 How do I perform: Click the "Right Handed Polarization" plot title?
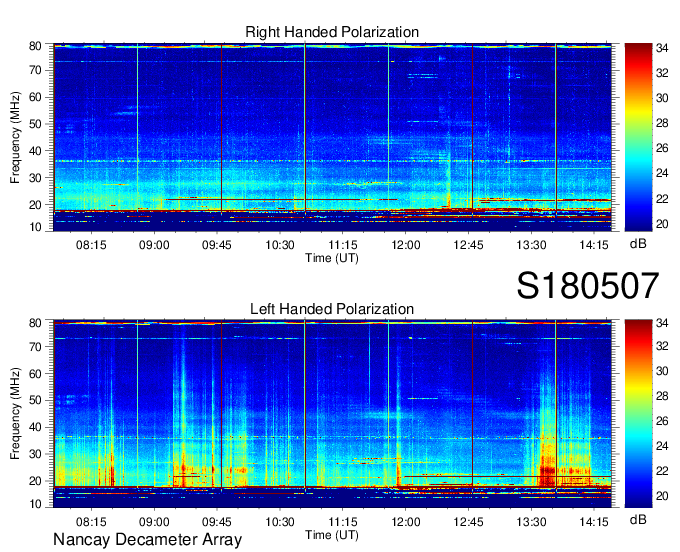(332, 32)
